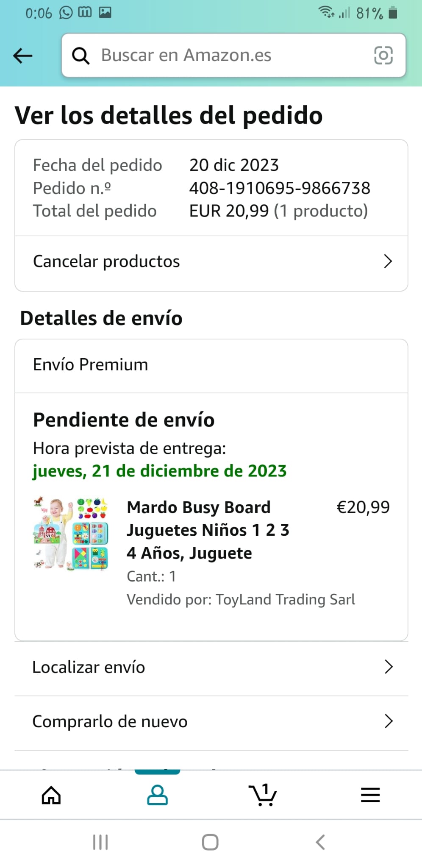
Task: Open Localizar envío chevron arrow
Action: coord(389,667)
